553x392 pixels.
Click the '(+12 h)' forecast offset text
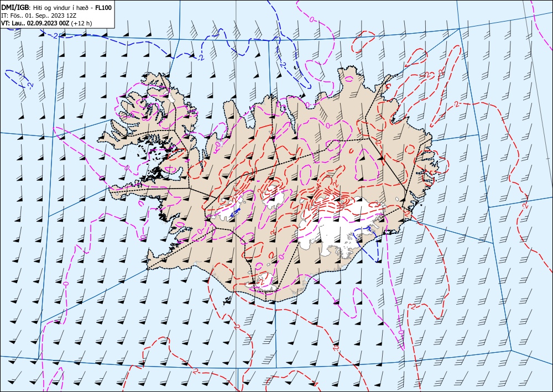click(x=81, y=23)
